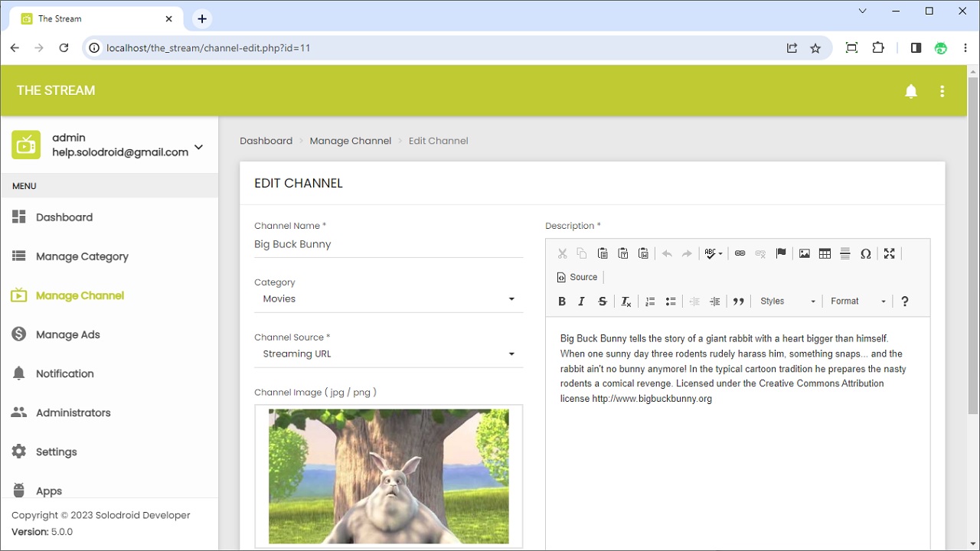Open the spell checker dropdown
Image resolution: width=980 pixels, height=551 pixels.
coord(714,254)
